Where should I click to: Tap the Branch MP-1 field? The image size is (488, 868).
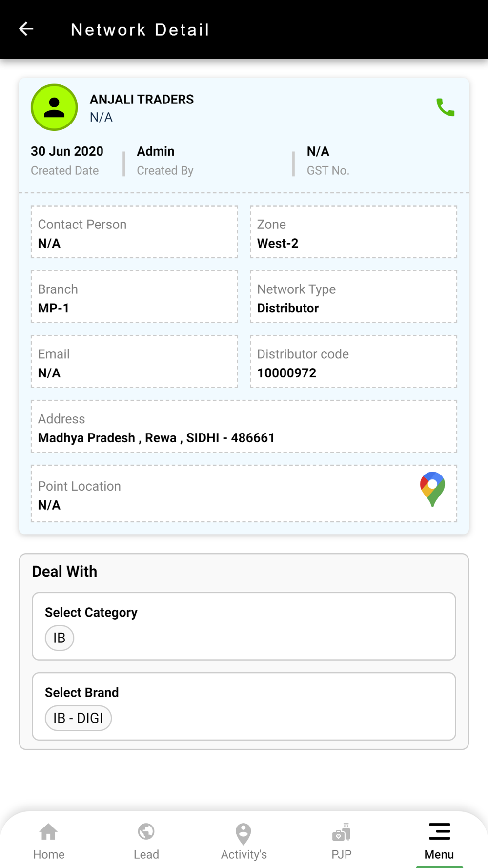135,297
